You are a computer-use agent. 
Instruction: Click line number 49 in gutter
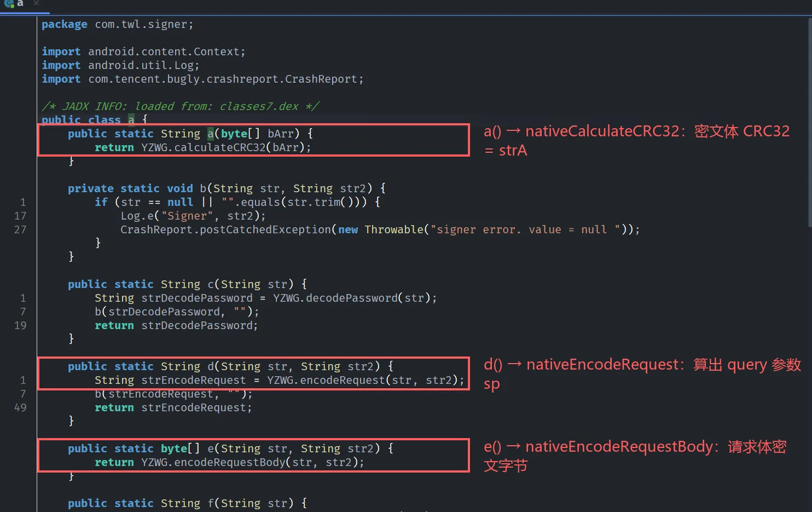click(x=20, y=407)
